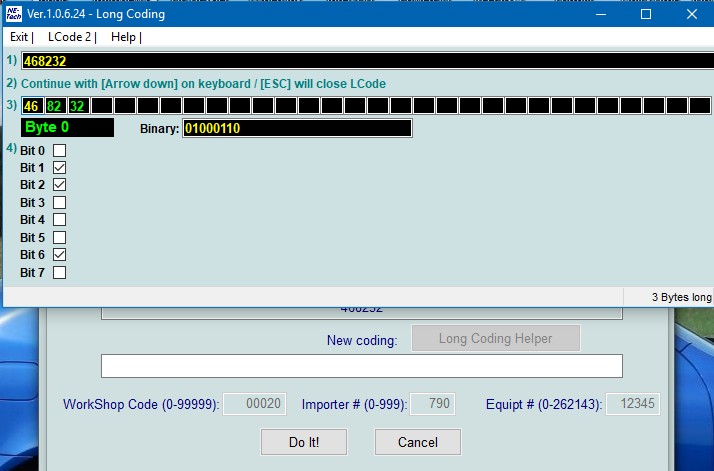Click the coding input showing 468232
The width and height of the screenshot is (714, 471).
click(367, 61)
